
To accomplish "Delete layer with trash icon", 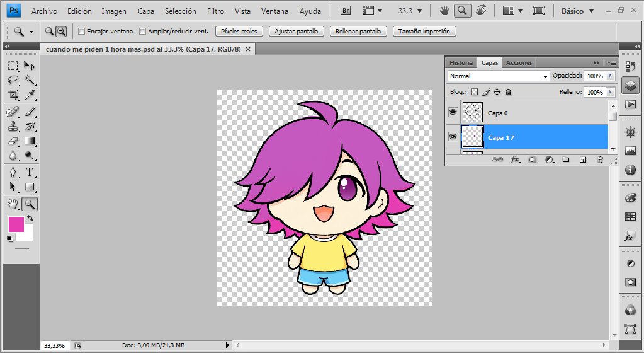I will point(600,159).
